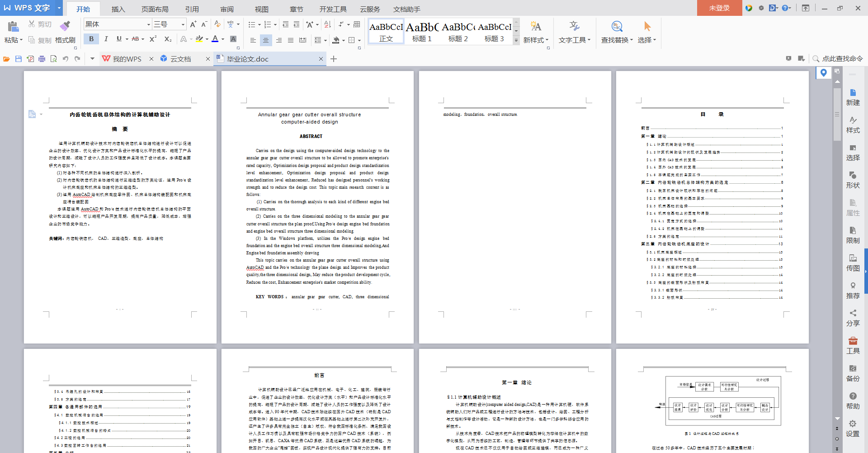Click the export to PDF icon in the quick toolbar
The width and height of the screenshot is (868, 453).
click(30, 59)
